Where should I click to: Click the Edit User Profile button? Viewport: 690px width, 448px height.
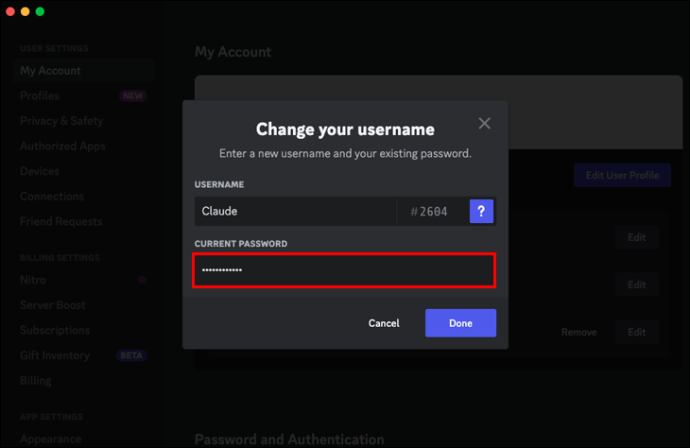(x=622, y=175)
